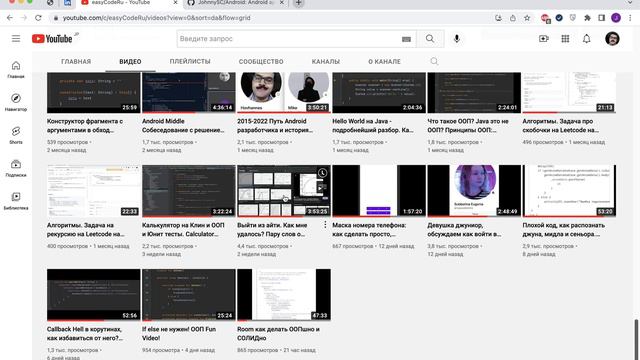Click thumbnail with 52:56 duration

tap(93, 295)
